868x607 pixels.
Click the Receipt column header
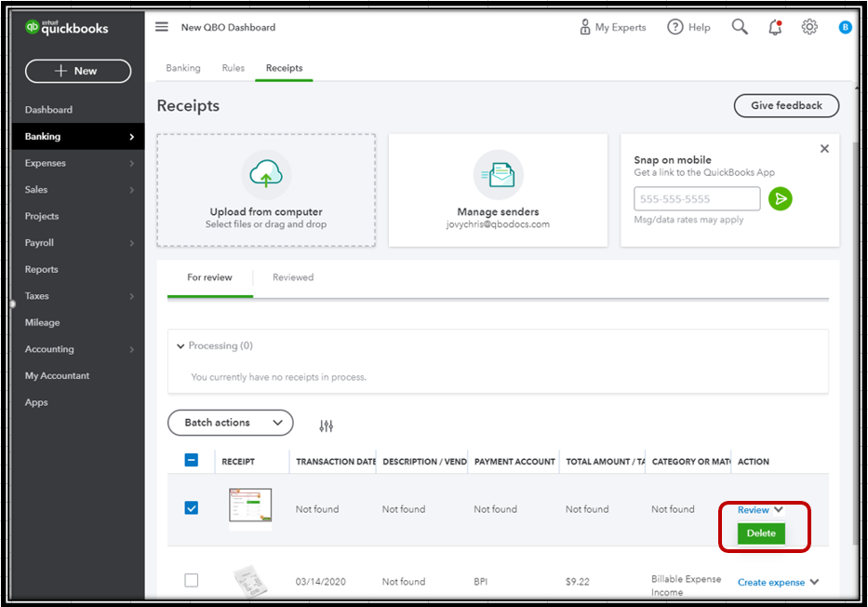238,462
